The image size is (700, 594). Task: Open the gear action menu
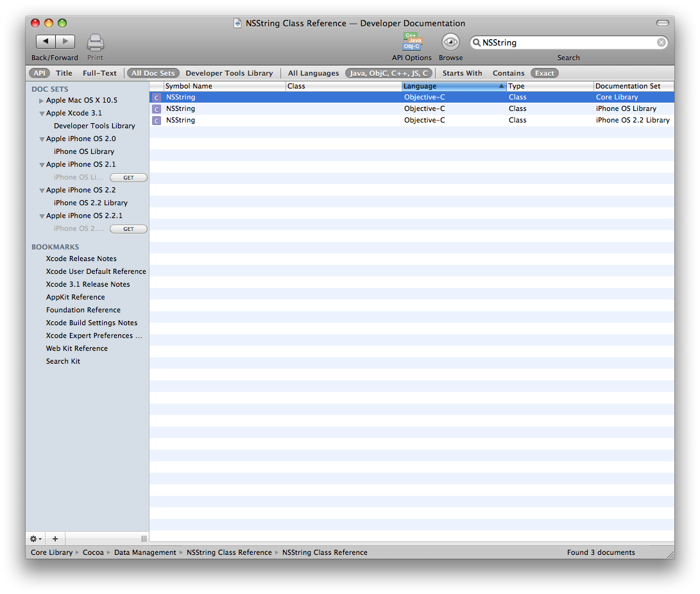tap(36, 539)
